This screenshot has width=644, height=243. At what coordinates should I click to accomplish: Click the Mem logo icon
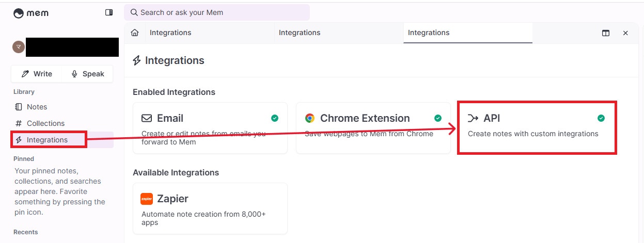[19, 13]
